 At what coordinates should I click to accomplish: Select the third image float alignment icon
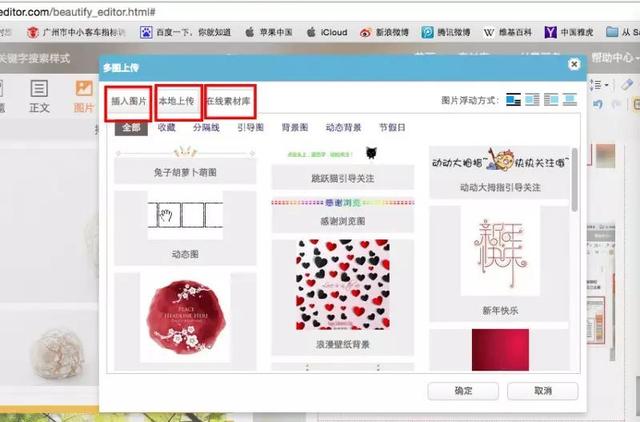(x=551, y=100)
